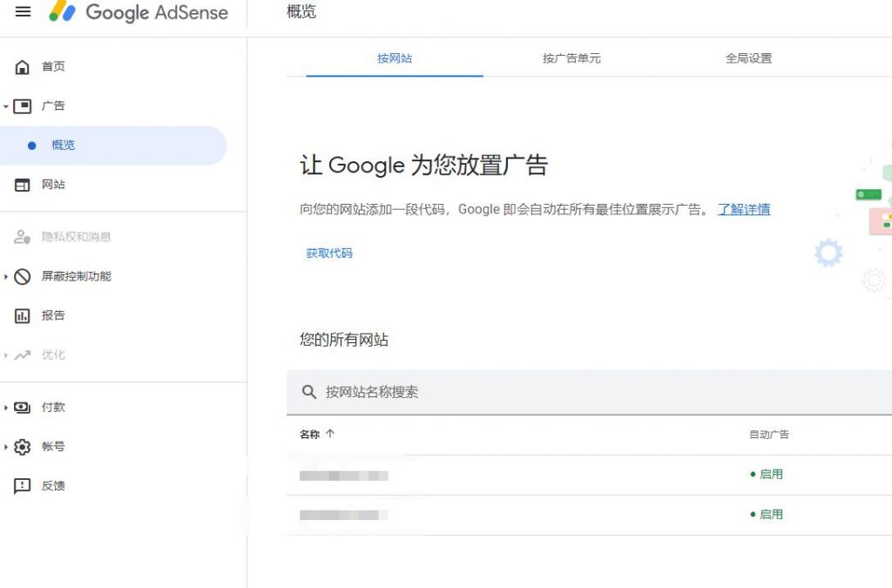Screen dimensions: 892x588
Task: Switch to the 全局设置 tab
Action: click(748, 58)
